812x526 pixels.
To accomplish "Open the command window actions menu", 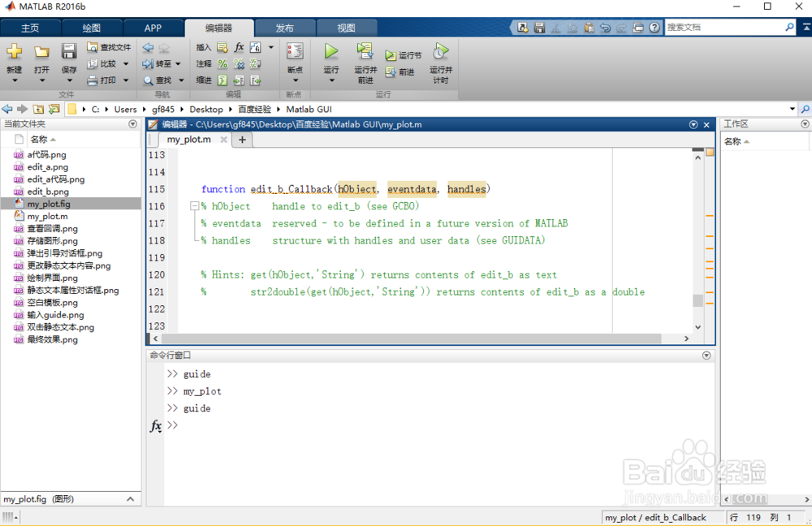I will click(706, 356).
